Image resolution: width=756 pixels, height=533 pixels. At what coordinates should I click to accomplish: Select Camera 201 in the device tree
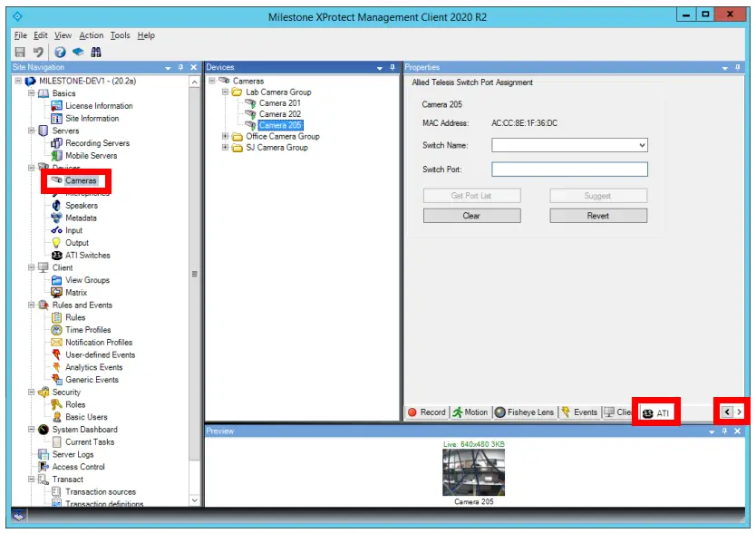pyautogui.click(x=279, y=102)
